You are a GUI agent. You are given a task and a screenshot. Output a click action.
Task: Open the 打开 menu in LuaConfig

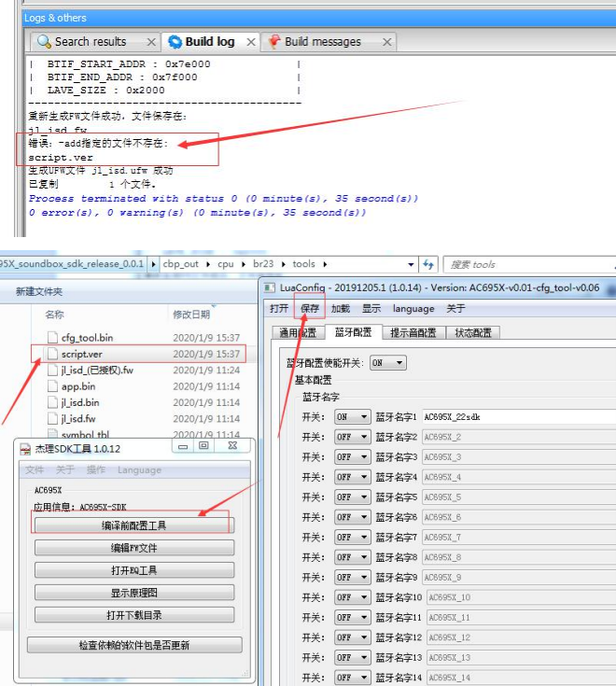click(x=279, y=308)
